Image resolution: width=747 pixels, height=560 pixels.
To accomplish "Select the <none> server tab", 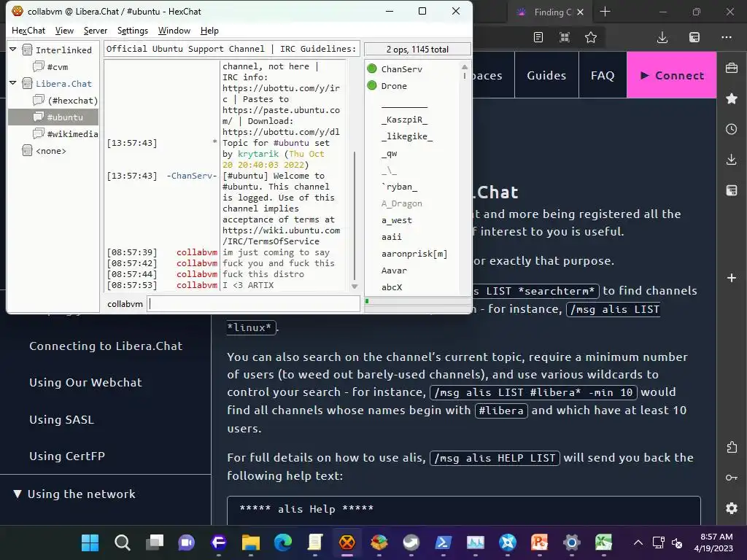I will click(x=50, y=151).
